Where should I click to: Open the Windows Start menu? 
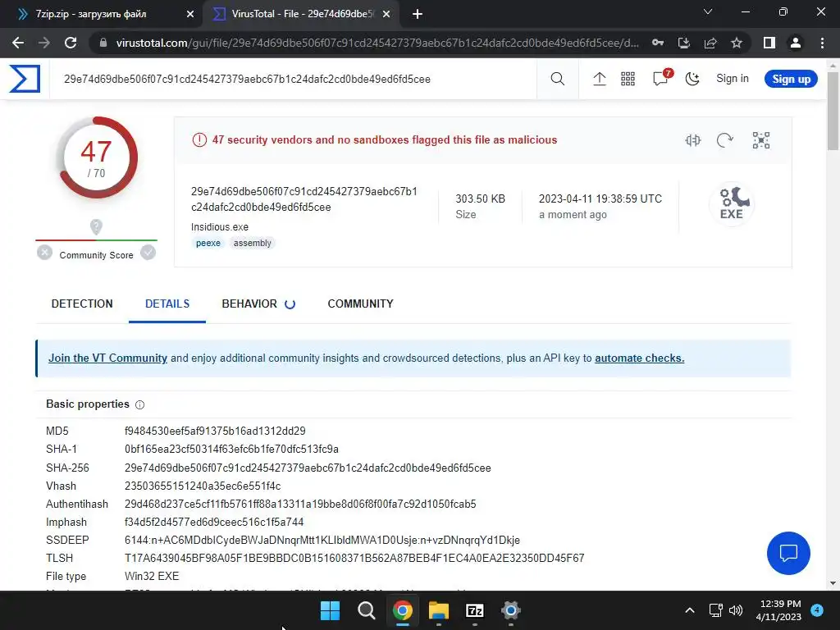coord(330,610)
